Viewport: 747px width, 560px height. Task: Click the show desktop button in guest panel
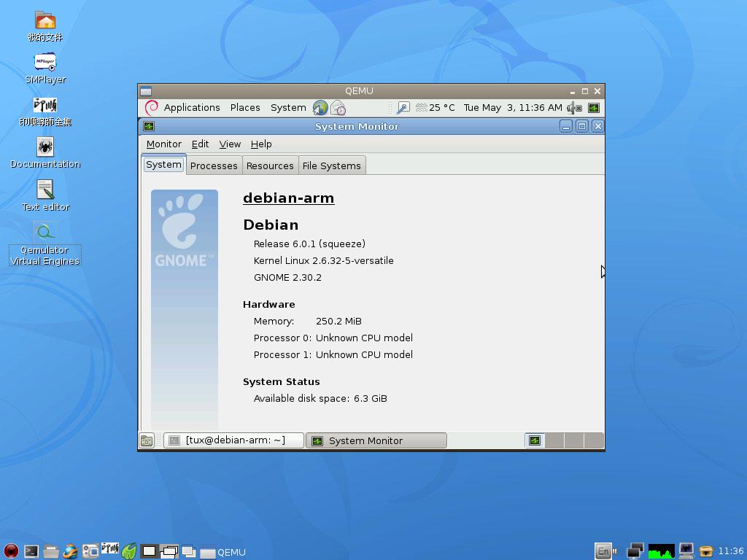pos(147,441)
